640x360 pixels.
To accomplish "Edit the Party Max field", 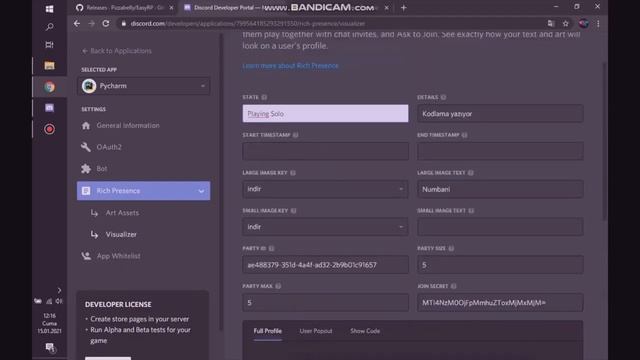I will point(325,302).
